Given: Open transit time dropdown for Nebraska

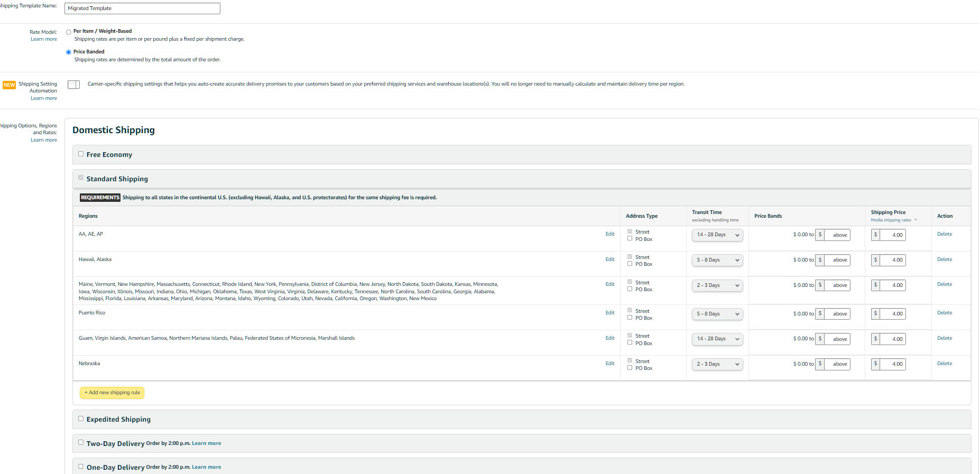Looking at the screenshot, I should pyautogui.click(x=717, y=364).
